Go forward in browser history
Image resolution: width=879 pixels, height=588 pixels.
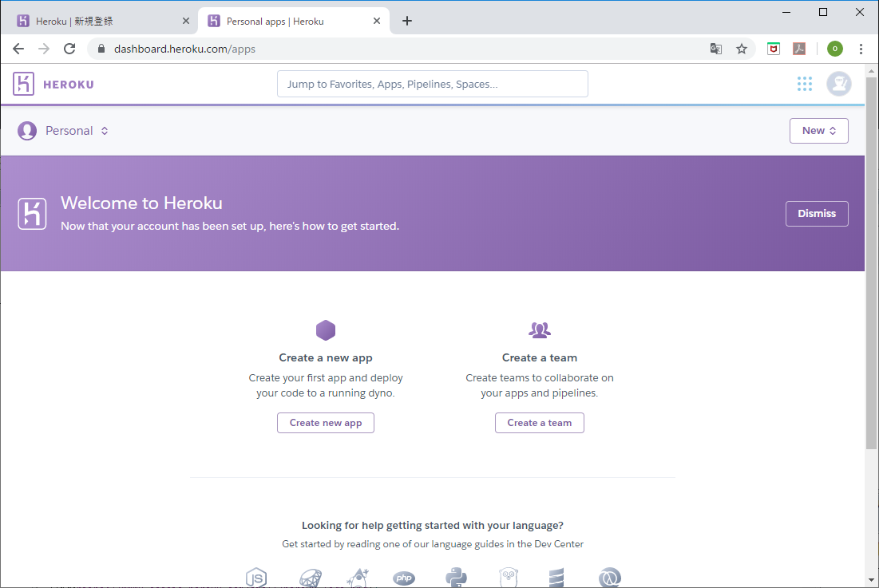[44, 49]
